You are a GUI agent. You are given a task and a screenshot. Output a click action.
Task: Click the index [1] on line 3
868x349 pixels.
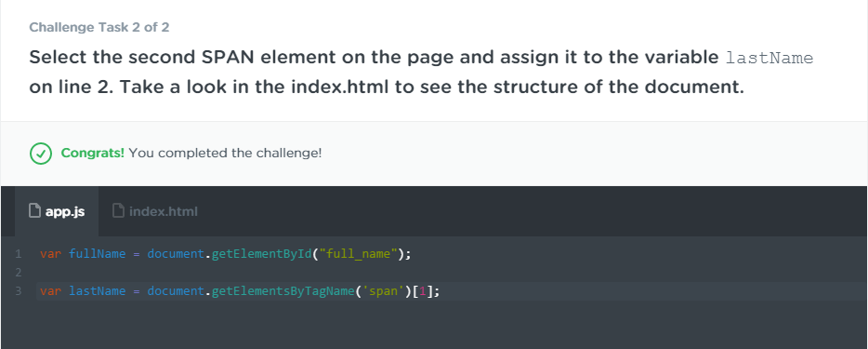pyautogui.click(x=422, y=290)
